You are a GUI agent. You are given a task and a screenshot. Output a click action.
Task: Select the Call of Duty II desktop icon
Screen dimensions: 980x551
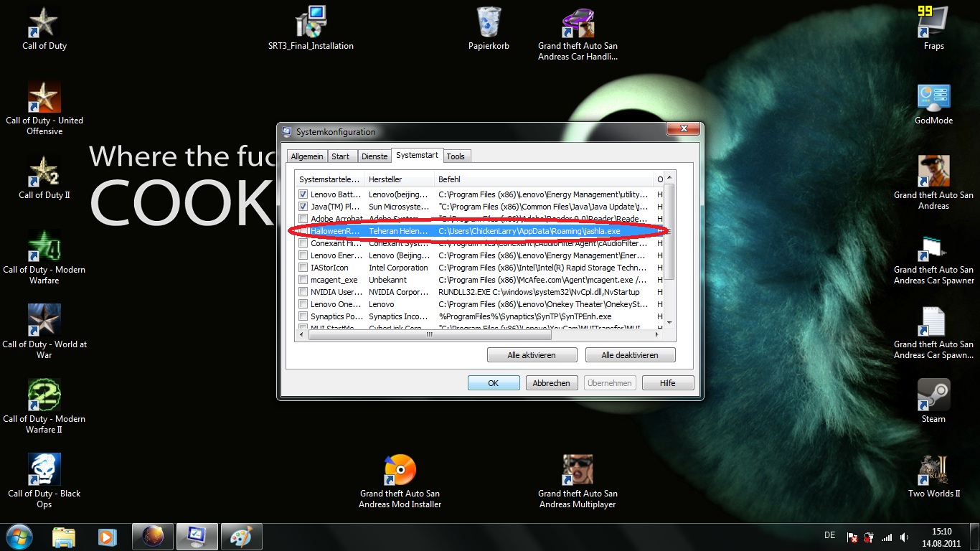pos(44,178)
